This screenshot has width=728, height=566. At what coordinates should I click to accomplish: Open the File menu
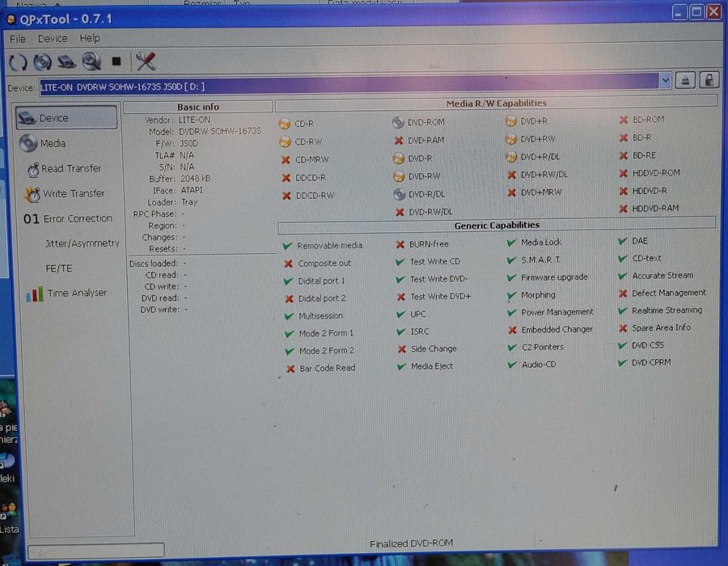pos(18,39)
